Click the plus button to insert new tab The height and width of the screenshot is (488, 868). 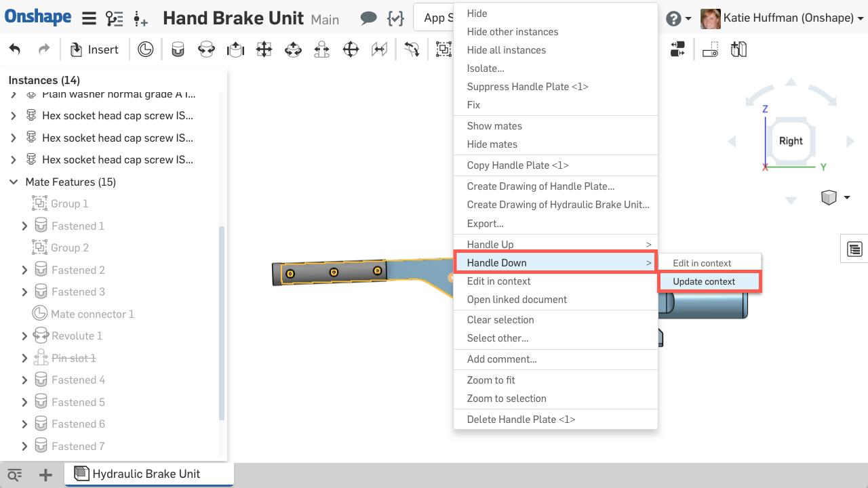click(x=45, y=474)
